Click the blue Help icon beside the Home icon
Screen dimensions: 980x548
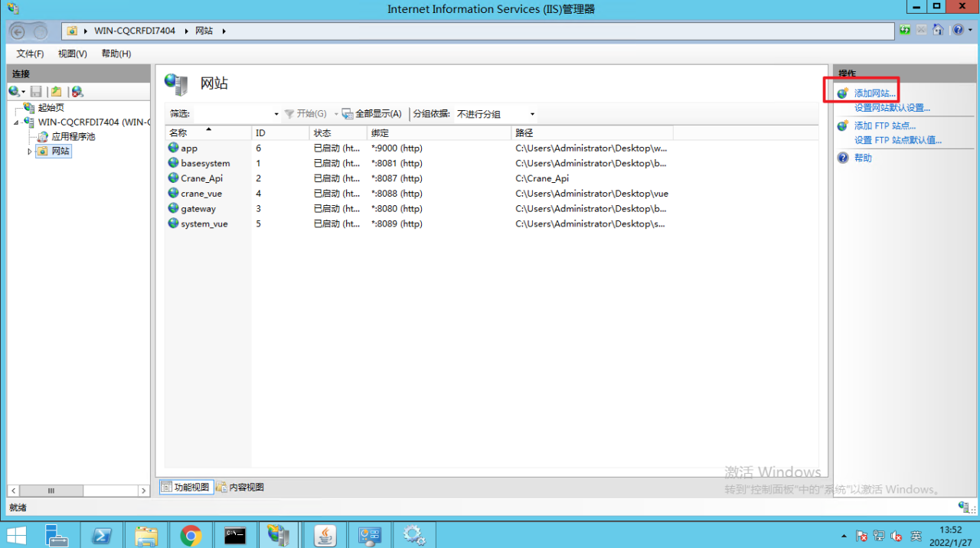[x=957, y=31]
